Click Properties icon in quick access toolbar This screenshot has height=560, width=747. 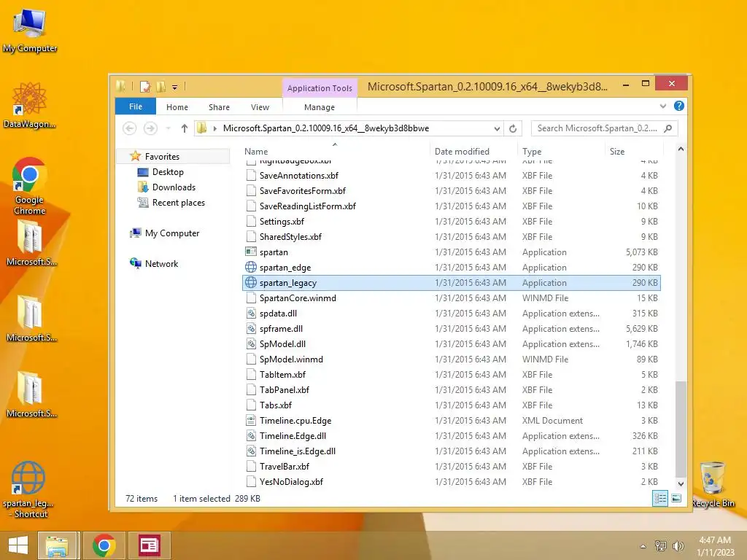(145, 87)
